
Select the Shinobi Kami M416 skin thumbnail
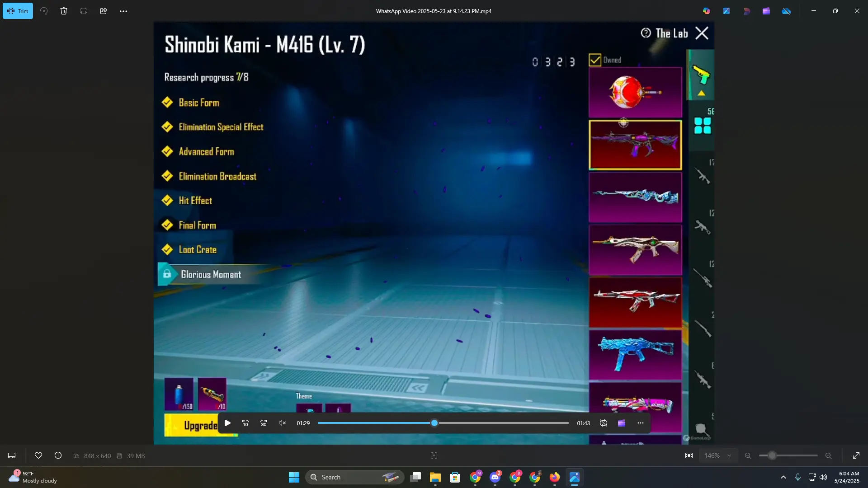tap(635, 145)
